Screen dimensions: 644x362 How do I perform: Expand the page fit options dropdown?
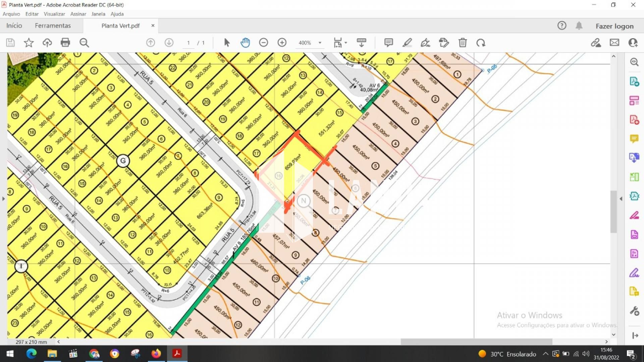click(346, 43)
